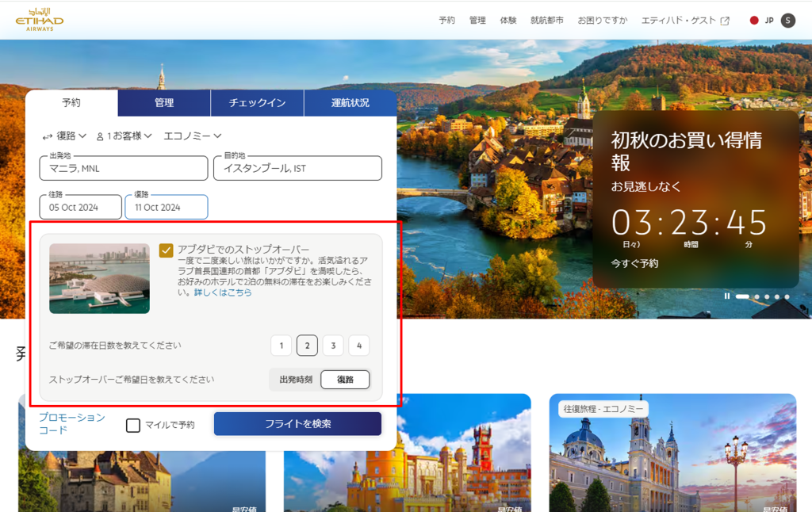Click the Japan flag language icon
The image size is (812, 512).
(754, 21)
